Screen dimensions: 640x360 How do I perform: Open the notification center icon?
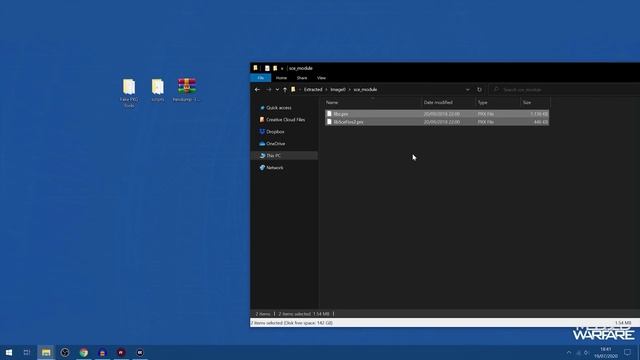[627, 352]
